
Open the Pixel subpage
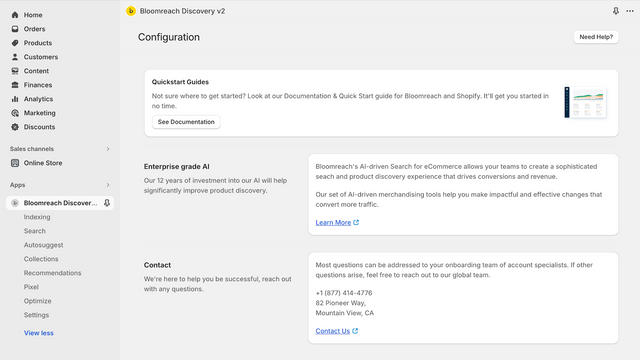pos(31,287)
